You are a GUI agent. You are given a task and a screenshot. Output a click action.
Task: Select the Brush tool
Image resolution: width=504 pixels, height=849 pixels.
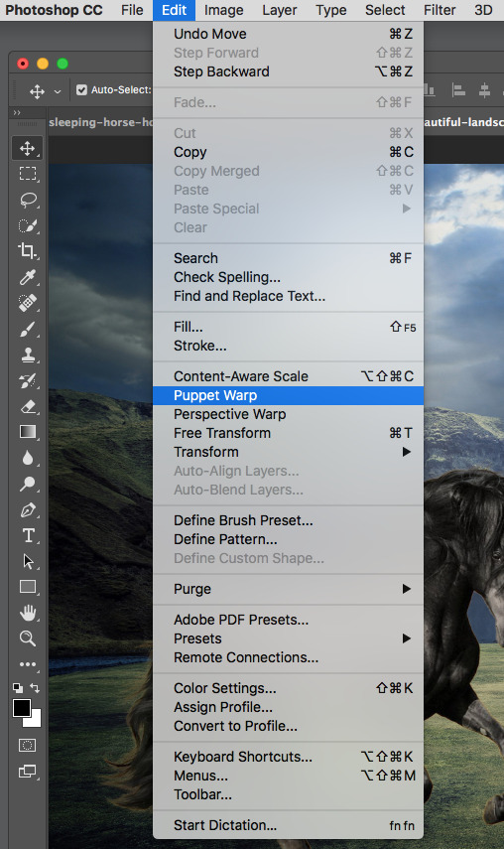[x=28, y=330]
